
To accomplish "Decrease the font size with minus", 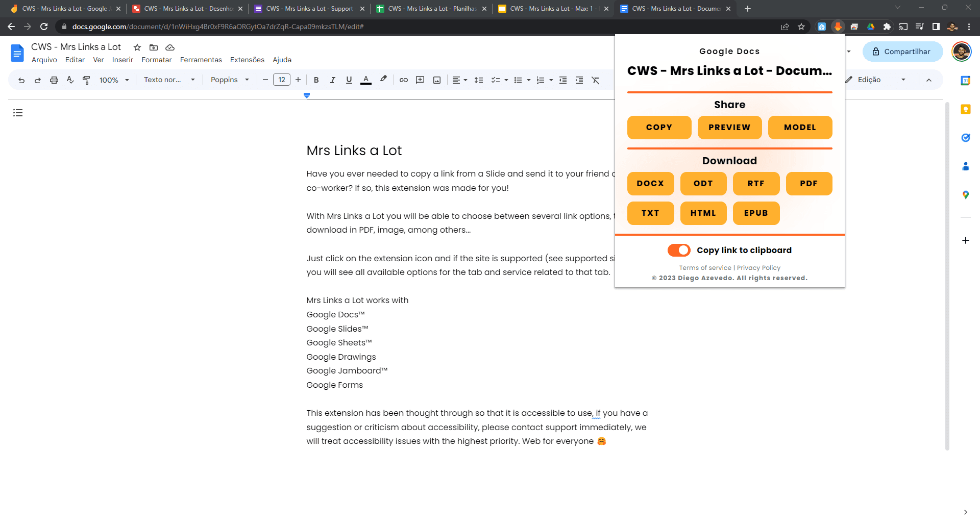I will pyautogui.click(x=265, y=80).
